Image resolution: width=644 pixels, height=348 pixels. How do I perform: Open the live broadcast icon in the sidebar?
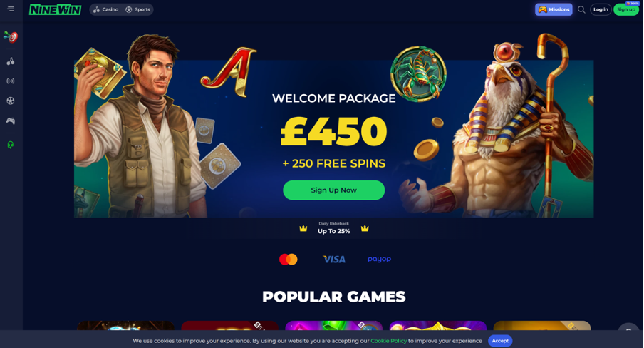tap(11, 81)
